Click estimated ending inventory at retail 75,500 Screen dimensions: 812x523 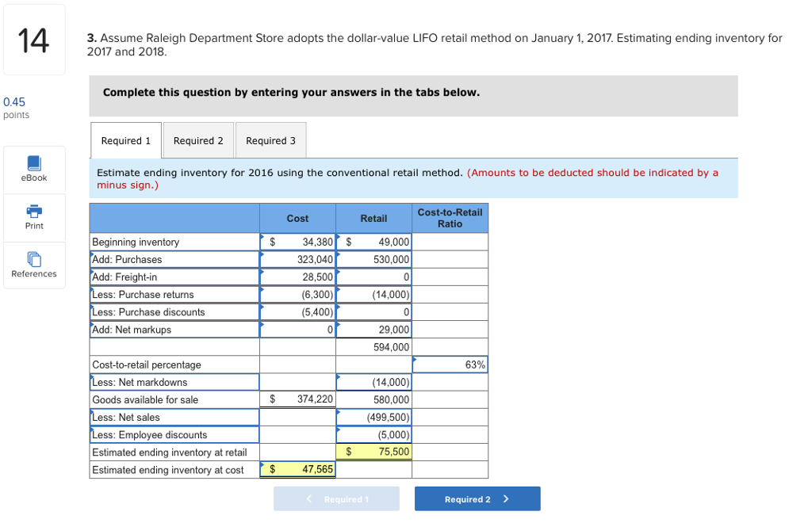coord(374,452)
